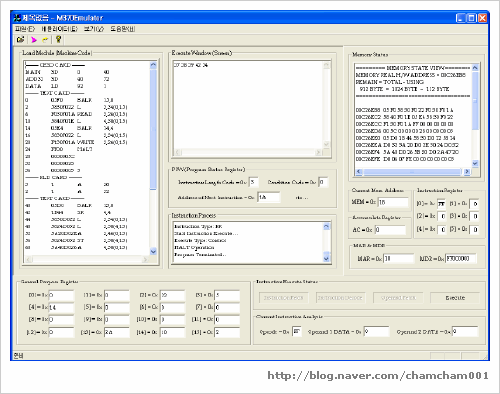This screenshot has width=500, height=394.
Task: Click General Register [14] field
Action: tap(172, 332)
